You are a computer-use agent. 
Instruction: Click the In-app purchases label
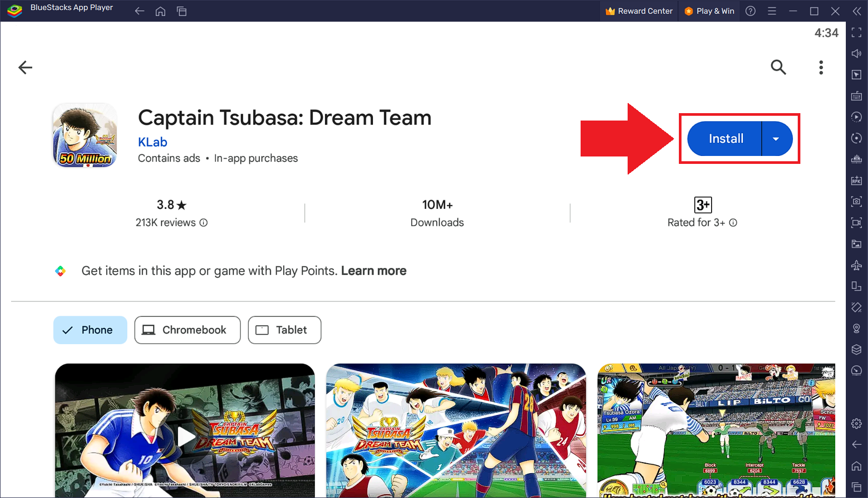coord(256,158)
